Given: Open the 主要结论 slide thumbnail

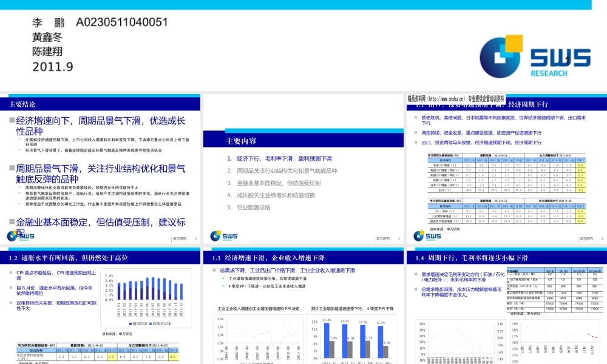Looking at the screenshot, I should pos(100,169).
